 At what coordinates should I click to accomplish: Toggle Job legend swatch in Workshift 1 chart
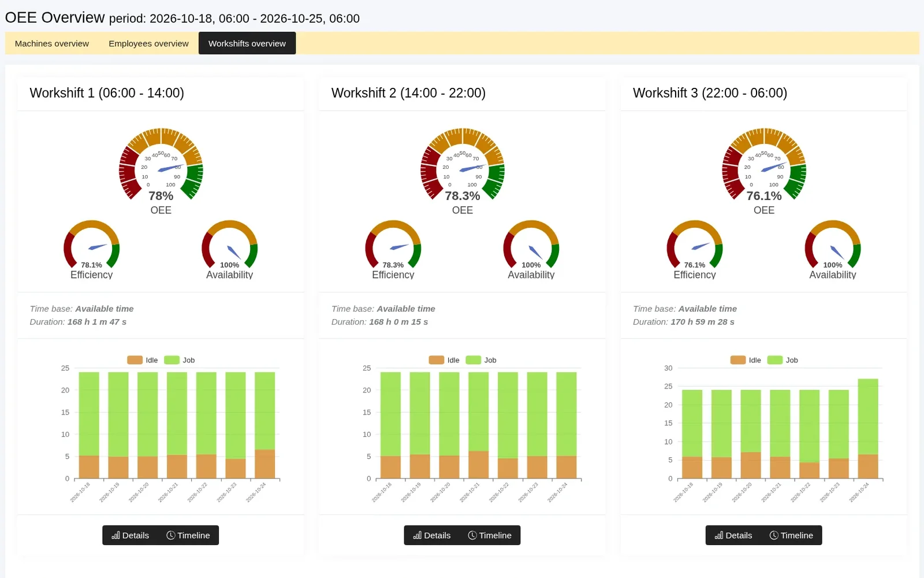(x=172, y=360)
